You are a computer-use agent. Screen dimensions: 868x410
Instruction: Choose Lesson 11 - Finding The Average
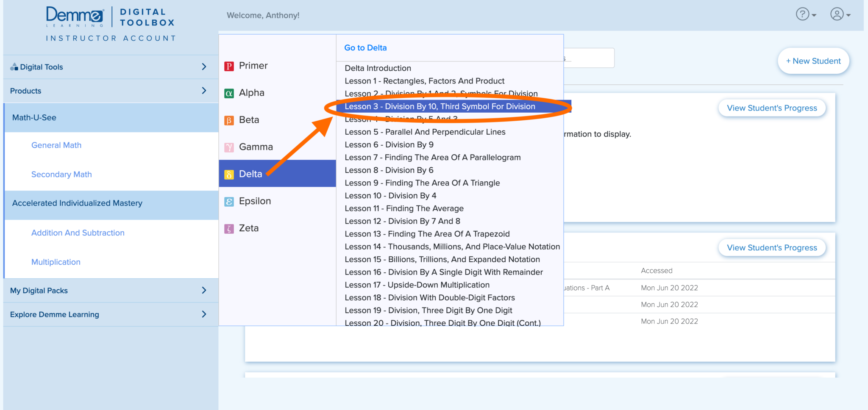(x=404, y=208)
